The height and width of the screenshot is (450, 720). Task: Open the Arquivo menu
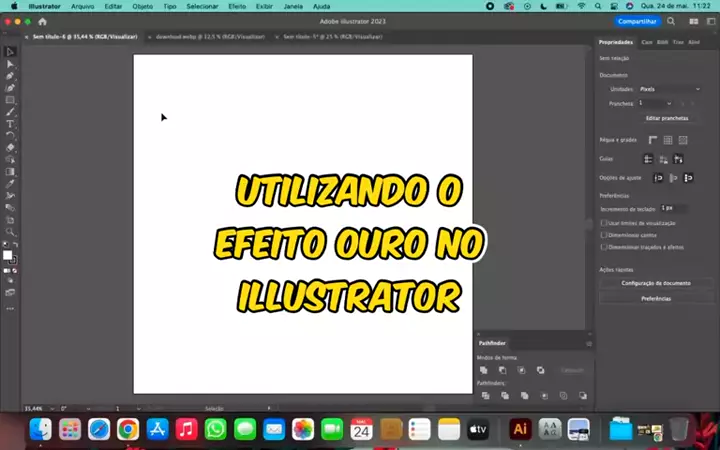tap(83, 6)
